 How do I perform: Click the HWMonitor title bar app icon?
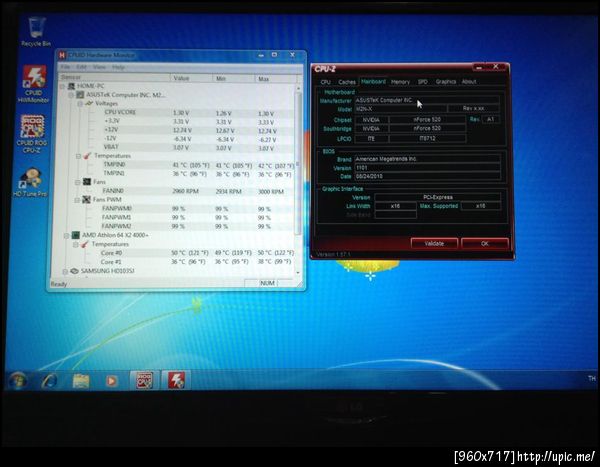point(62,55)
